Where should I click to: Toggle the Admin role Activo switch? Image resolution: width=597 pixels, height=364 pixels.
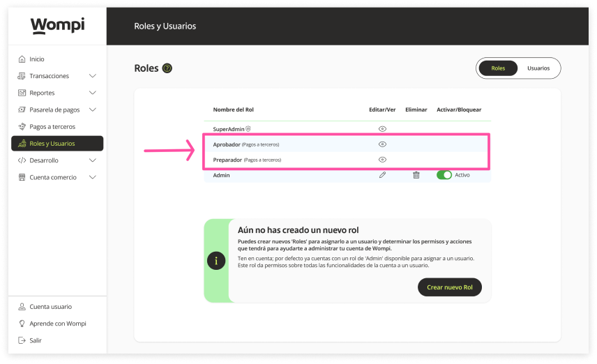pyautogui.click(x=444, y=175)
